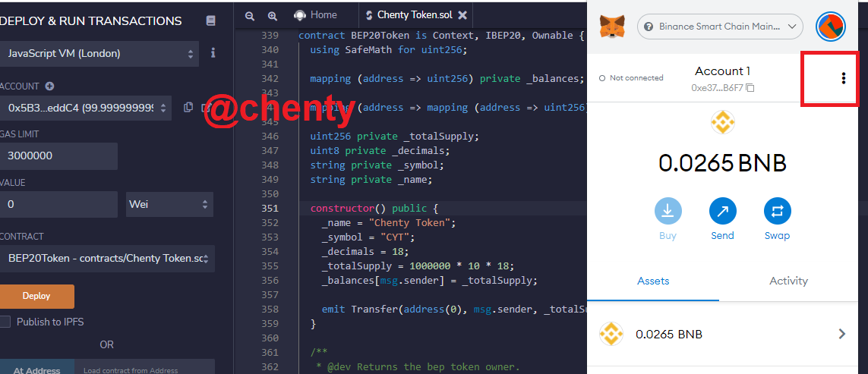Add a new account with plus icon
The height and width of the screenshot is (374, 868).
coord(50,86)
